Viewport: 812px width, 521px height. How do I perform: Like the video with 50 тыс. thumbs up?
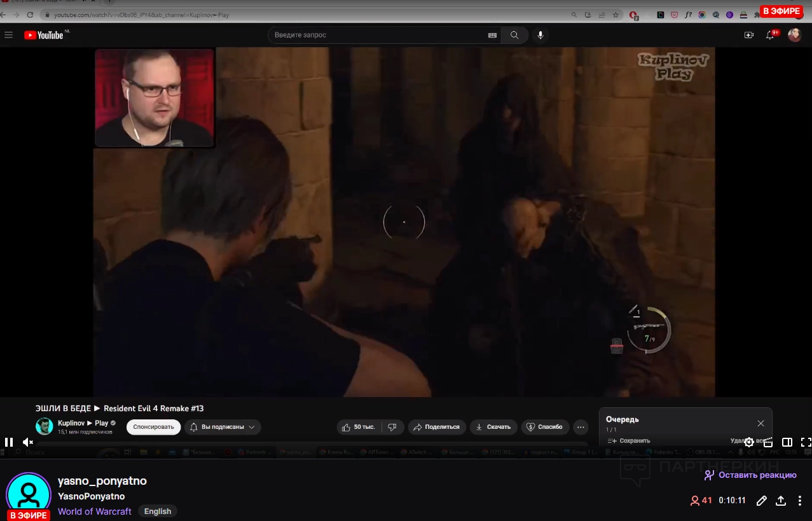click(358, 427)
